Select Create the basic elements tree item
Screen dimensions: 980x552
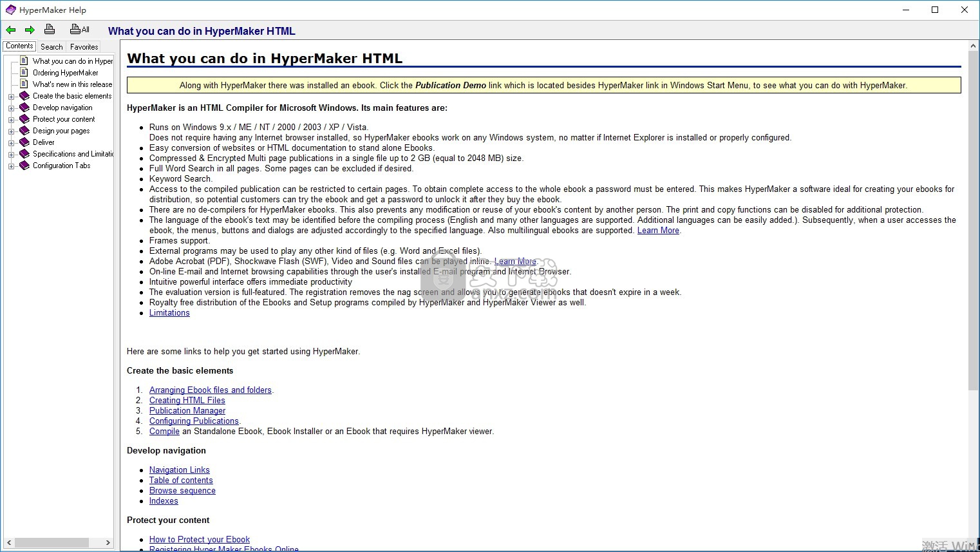(72, 96)
